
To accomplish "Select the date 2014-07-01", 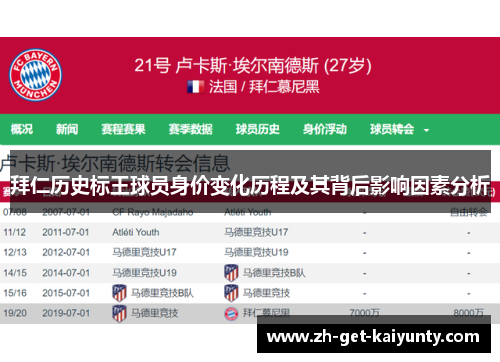I will pyautogui.click(x=66, y=273).
